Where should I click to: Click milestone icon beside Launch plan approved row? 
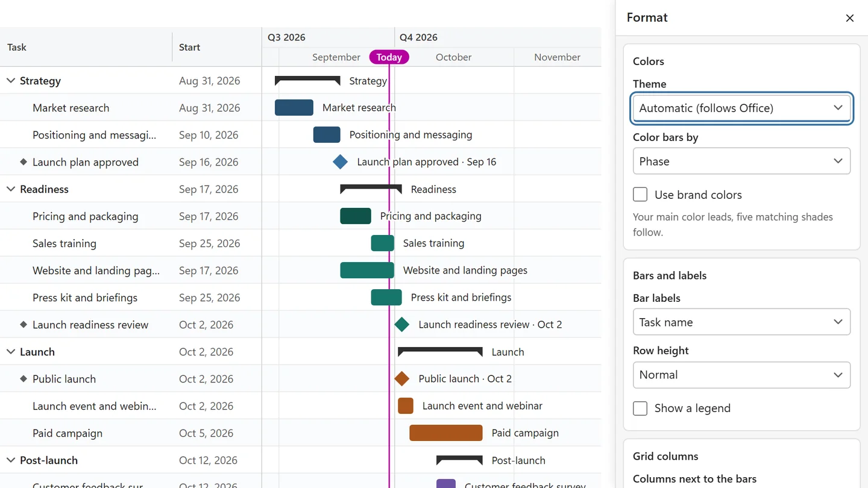24,161
